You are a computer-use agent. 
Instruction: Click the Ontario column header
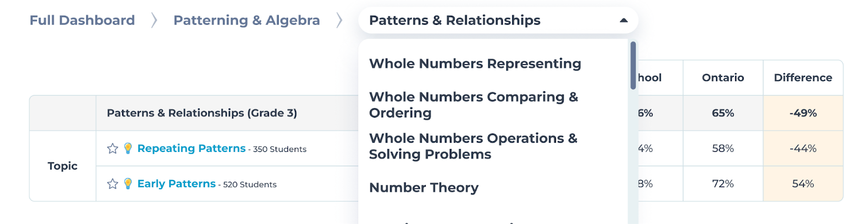pos(723,78)
